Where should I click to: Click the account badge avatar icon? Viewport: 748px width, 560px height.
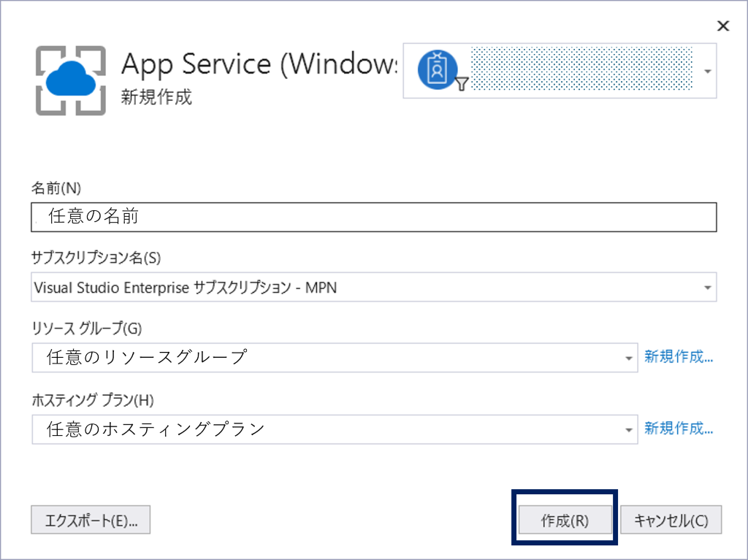point(438,69)
